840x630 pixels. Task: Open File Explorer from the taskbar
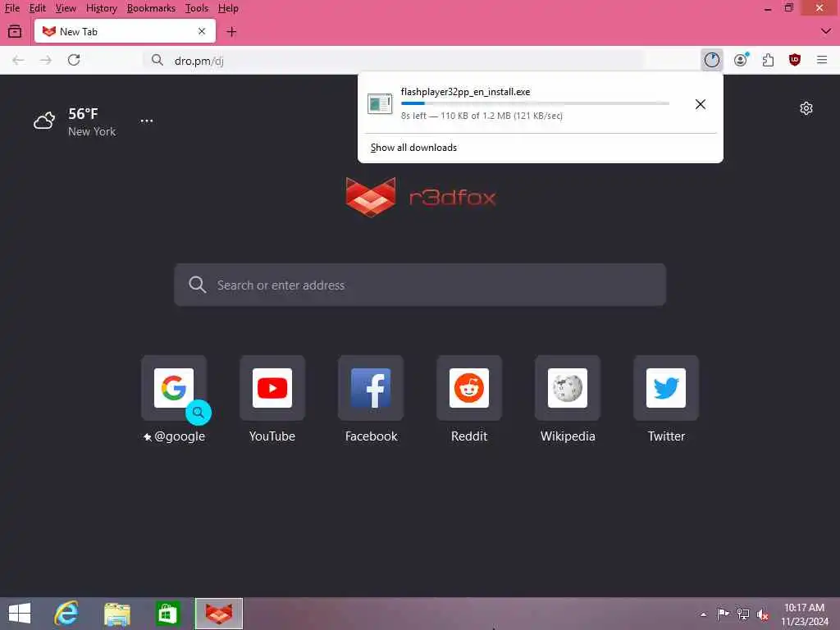pos(117,614)
